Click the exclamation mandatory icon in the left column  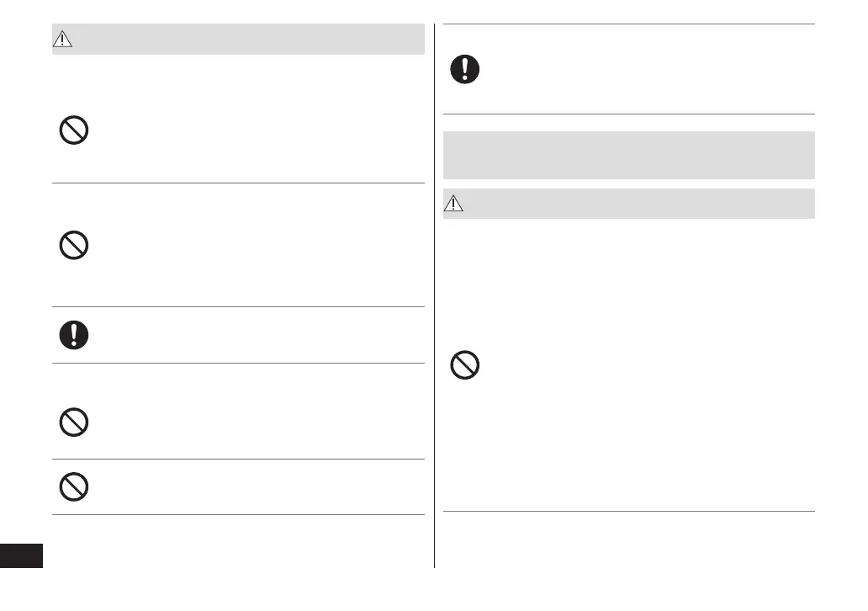click(74, 335)
